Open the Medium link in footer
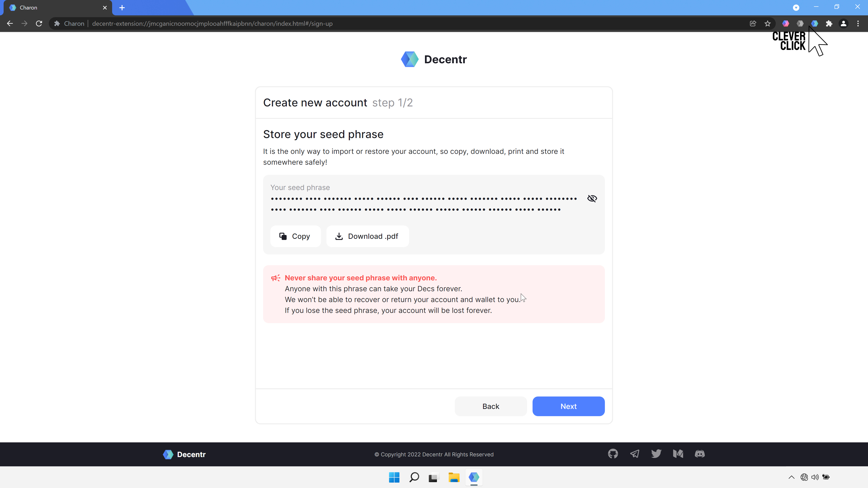Screen dimensions: 868x488 [678, 454]
